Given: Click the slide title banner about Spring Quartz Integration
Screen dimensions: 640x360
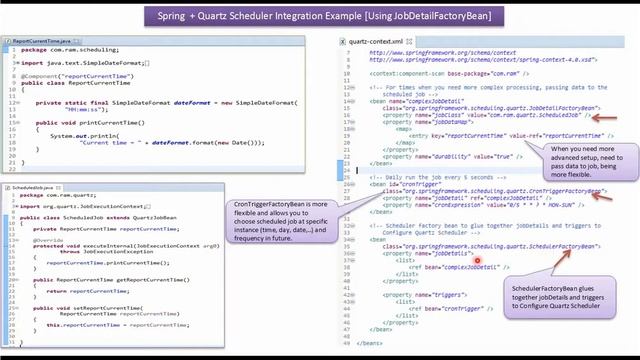Looking at the screenshot, I should tap(324, 16).
